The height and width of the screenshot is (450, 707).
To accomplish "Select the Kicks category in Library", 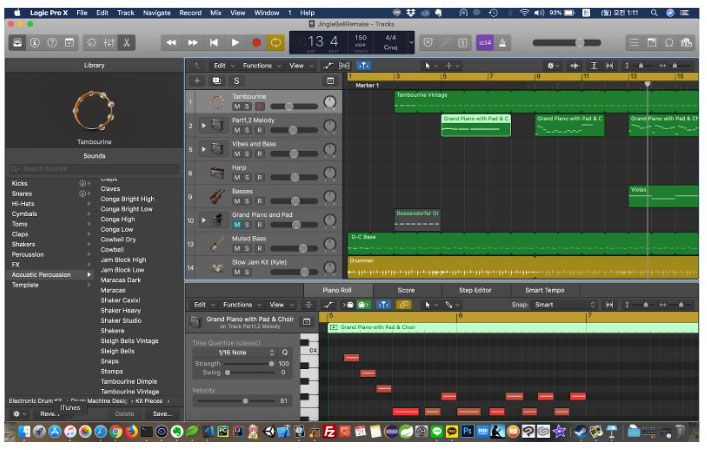I will pyautogui.click(x=49, y=184).
